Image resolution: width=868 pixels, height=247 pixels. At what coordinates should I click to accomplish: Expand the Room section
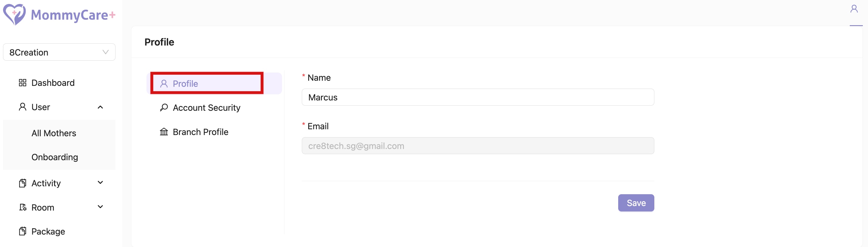coord(100,207)
